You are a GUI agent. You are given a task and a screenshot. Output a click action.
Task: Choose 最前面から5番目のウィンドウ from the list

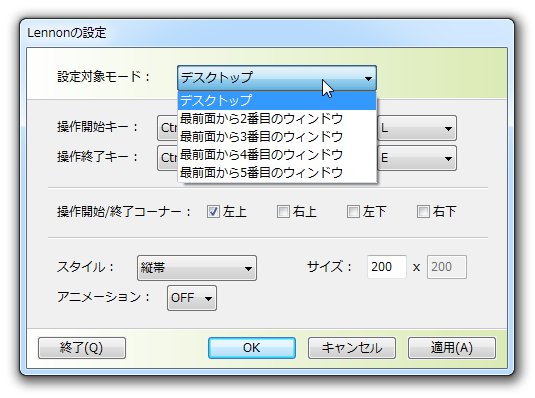(277, 173)
